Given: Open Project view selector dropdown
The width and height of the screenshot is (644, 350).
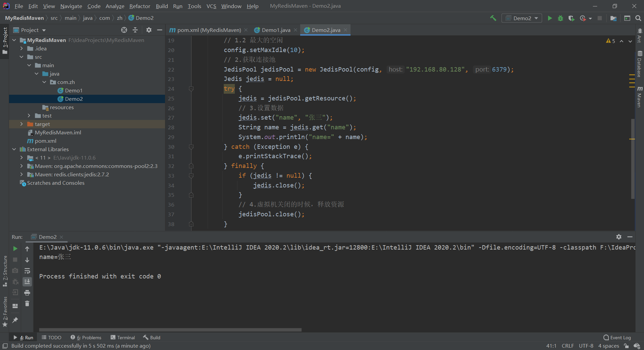Looking at the screenshot, I should click(x=30, y=30).
